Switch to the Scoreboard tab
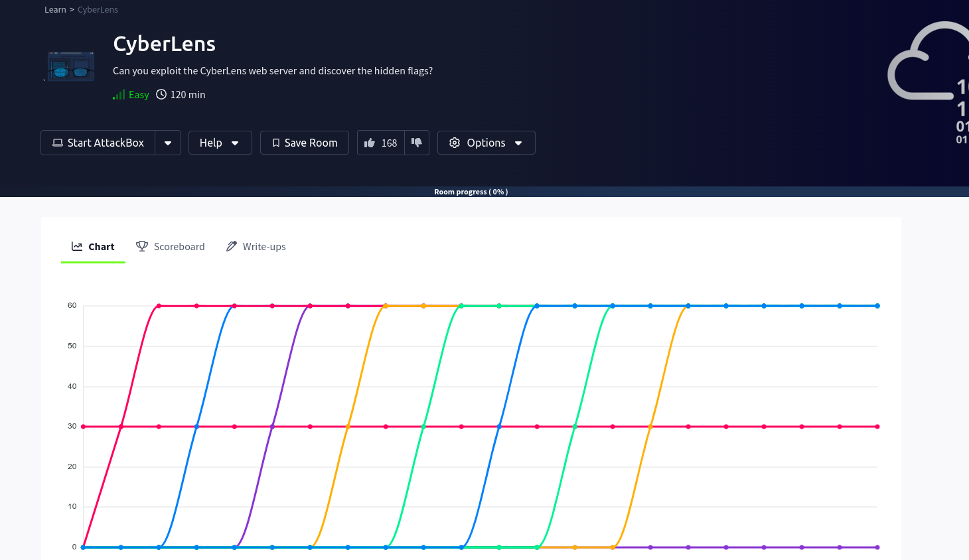The width and height of the screenshot is (969, 560). click(179, 246)
